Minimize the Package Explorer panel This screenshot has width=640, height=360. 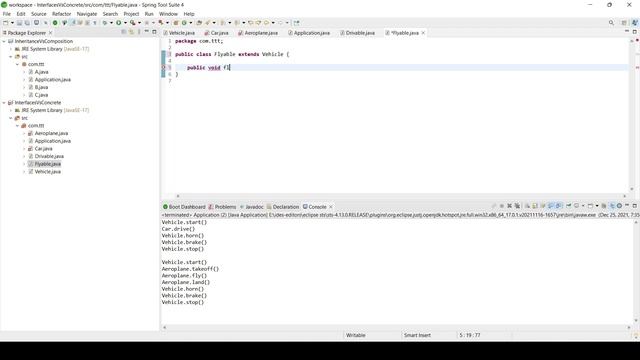click(147, 31)
